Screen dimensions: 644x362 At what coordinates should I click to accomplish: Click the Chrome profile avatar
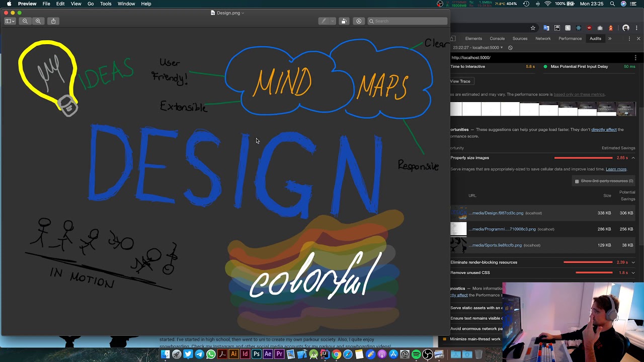[x=626, y=28]
